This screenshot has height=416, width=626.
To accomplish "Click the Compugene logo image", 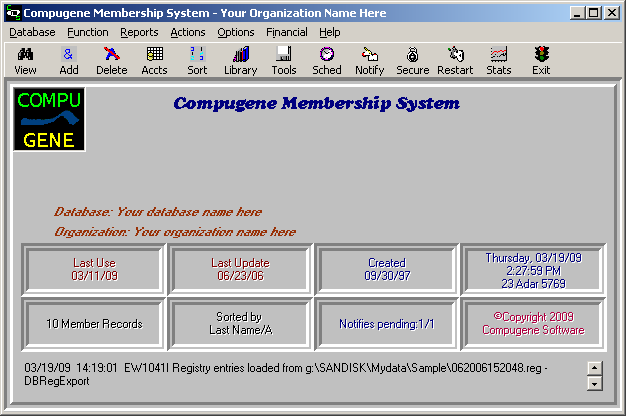I will click(50, 119).
